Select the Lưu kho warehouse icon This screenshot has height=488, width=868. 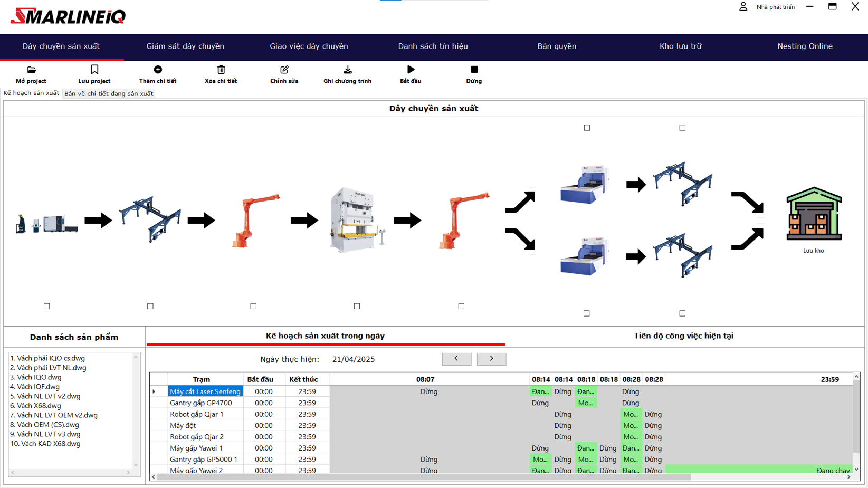point(814,214)
